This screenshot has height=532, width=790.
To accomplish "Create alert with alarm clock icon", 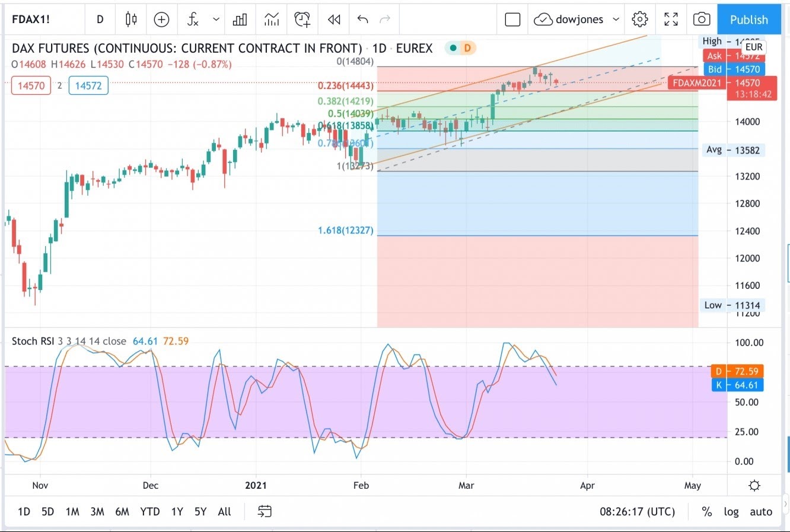I will pyautogui.click(x=302, y=20).
